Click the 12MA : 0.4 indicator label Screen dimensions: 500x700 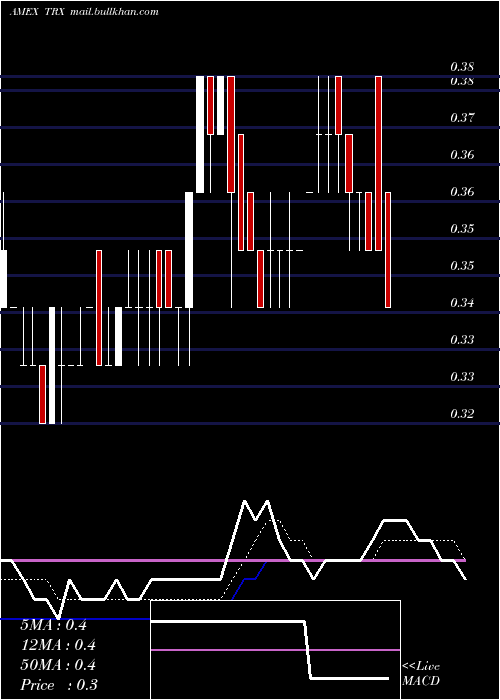(x=58, y=645)
